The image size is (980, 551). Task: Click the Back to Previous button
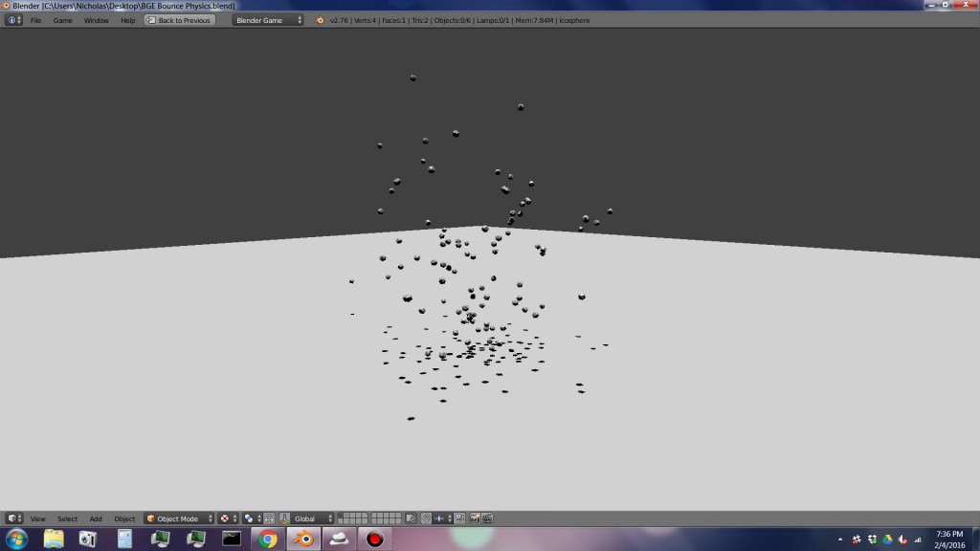click(x=179, y=19)
